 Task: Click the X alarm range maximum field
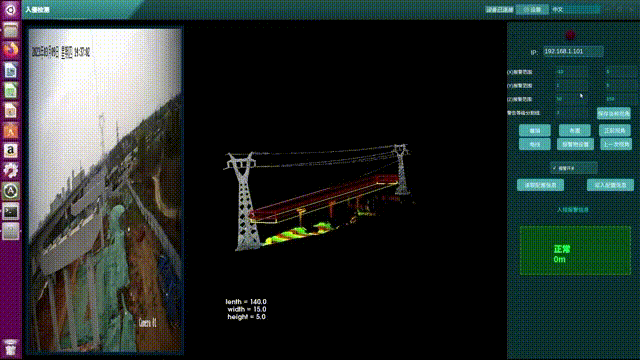(x=622, y=72)
